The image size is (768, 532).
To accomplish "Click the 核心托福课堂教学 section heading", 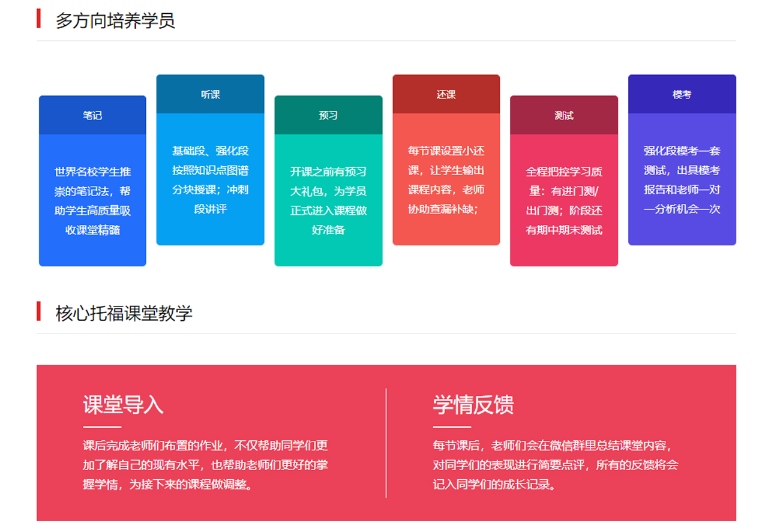I will (x=124, y=313).
